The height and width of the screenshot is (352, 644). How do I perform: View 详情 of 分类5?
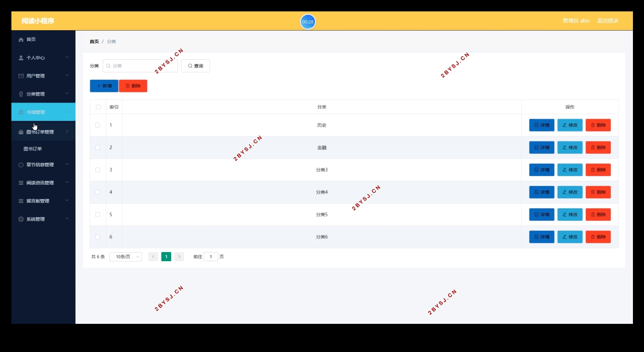pyautogui.click(x=542, y=215)
